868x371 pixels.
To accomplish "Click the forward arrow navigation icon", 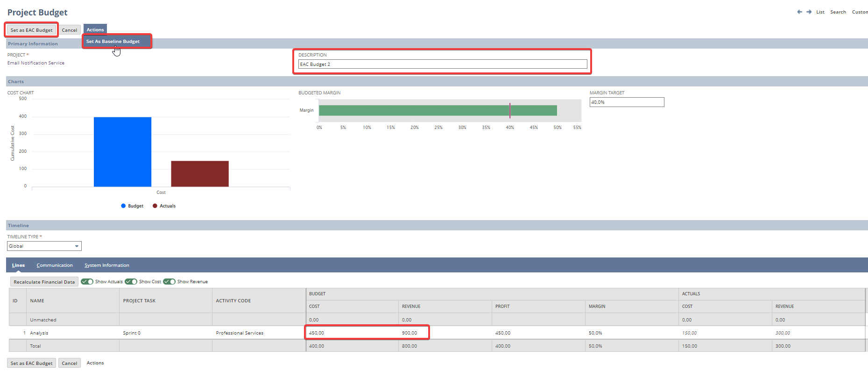I will [x=809, y=12].
